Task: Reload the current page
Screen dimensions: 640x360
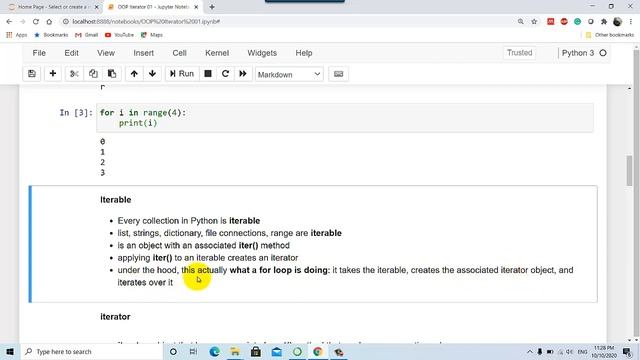Action: (x=36, y=21)
